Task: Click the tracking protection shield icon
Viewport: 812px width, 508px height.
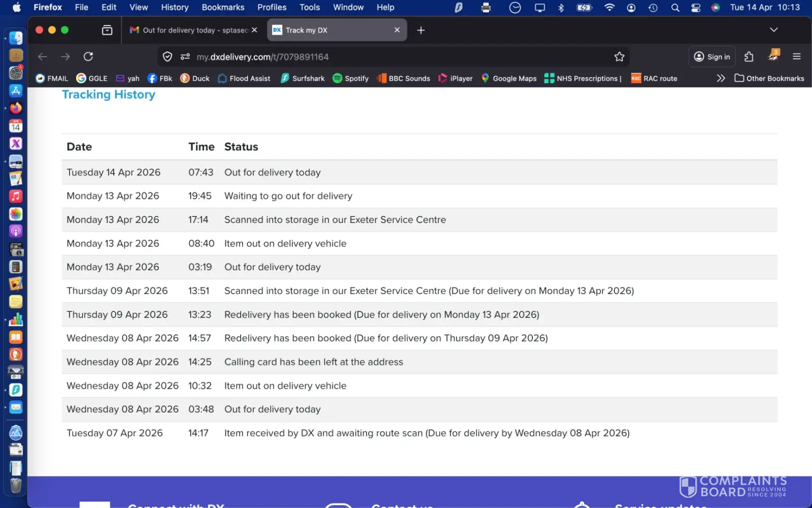Action: [x=167, y=57]
